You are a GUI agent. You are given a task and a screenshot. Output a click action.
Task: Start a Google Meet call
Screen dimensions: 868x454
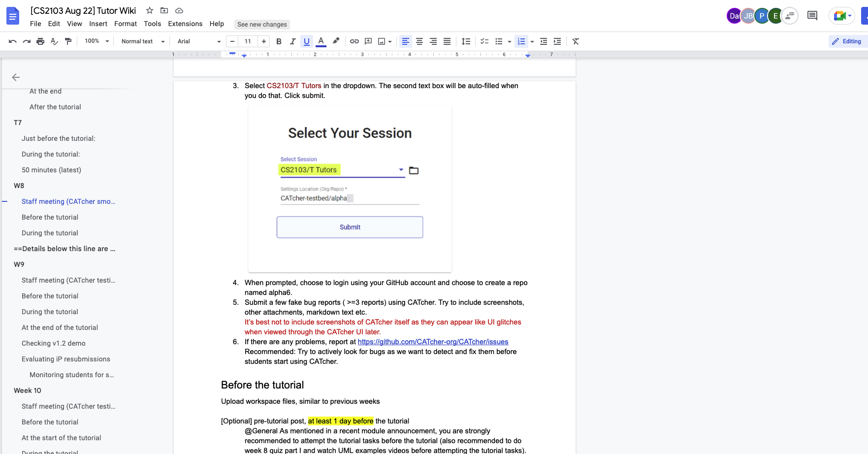[843, 16]
